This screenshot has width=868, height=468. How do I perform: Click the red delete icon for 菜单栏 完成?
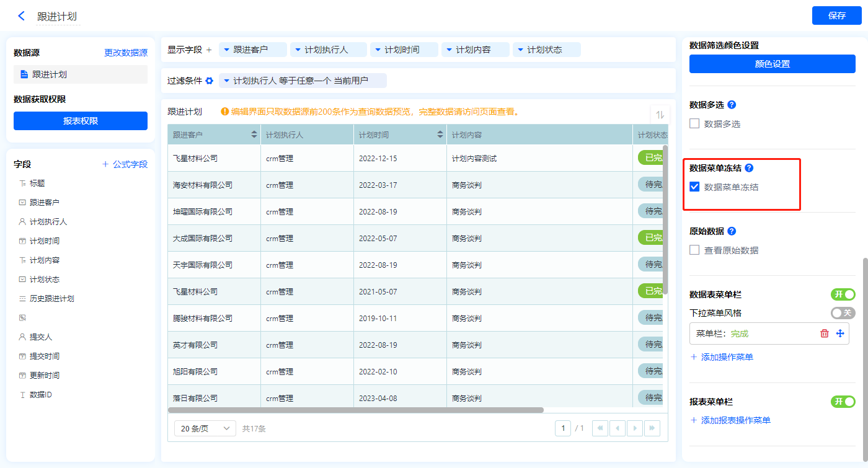click(x=825, y=333)
